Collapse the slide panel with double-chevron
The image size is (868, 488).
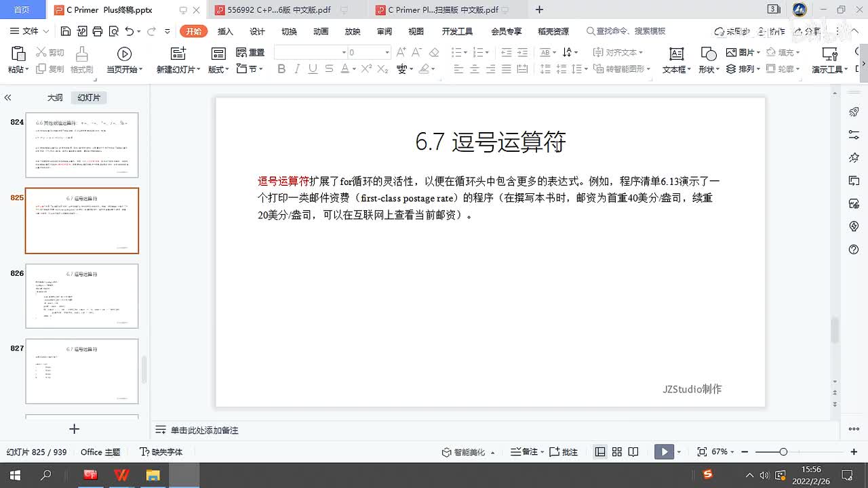[7, 98]
